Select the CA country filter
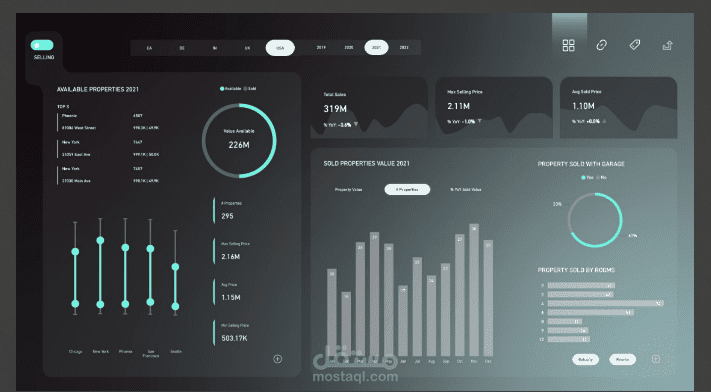Viewport: 711px width, 392px height. 149,48
